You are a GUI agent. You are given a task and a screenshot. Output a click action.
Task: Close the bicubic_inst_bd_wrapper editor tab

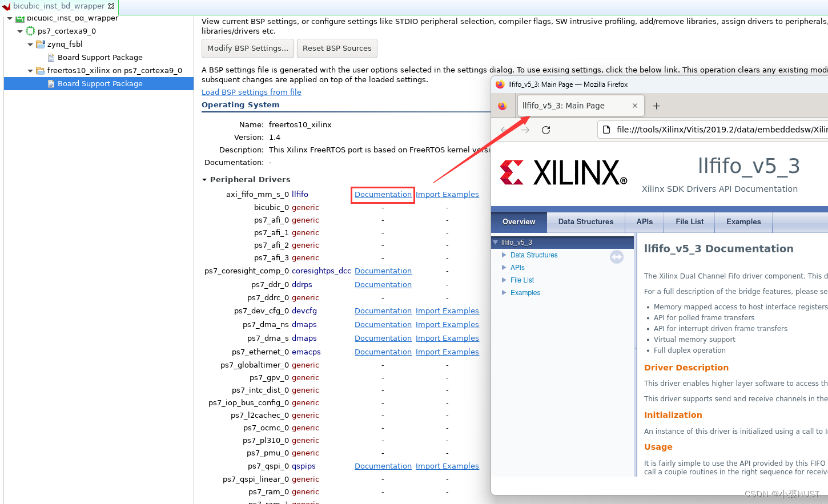[111, 6]
